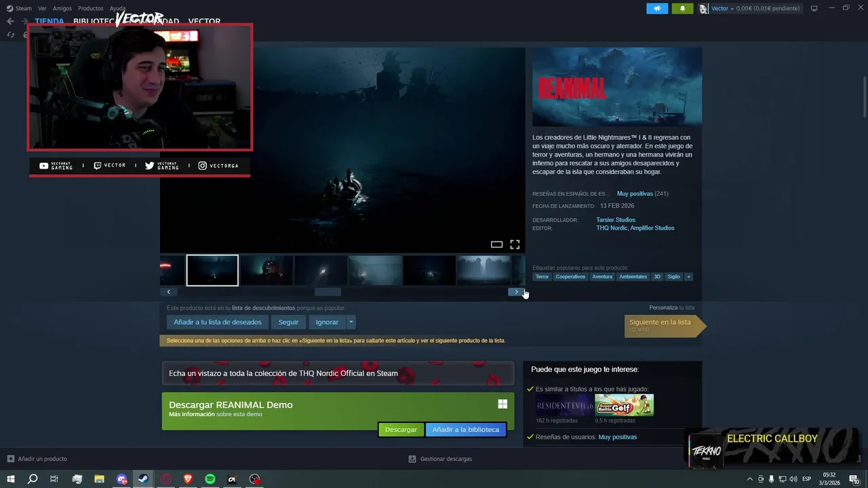Viewport: 868px width, 488px height.
Task: Click the Gestionar descargas download icon
Action: pyautogui.click(x=412, y=459)
